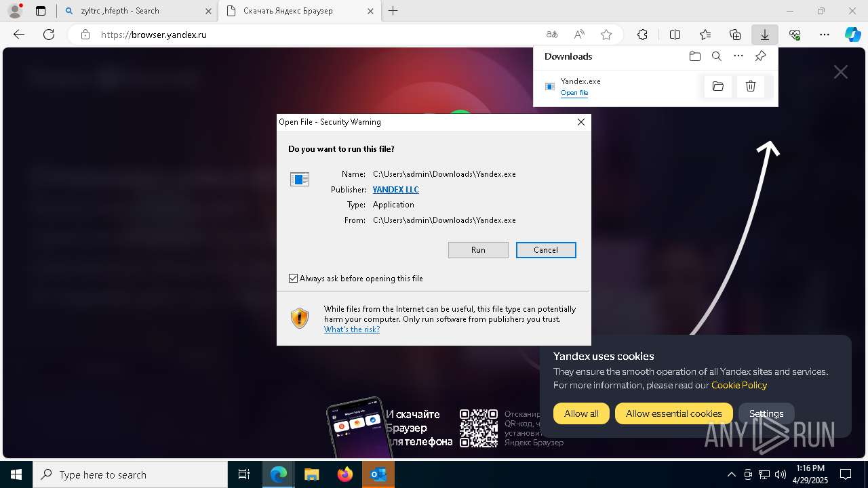Go back with the browser back arrow
The width and height of the screenshot is (868, 488).
click(x=19, y=35)
